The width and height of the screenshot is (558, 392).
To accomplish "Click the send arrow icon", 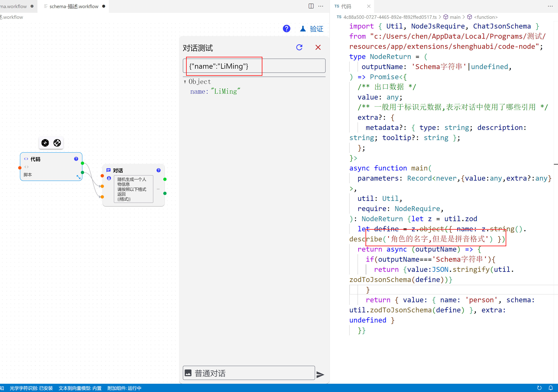I will [320, 375].
